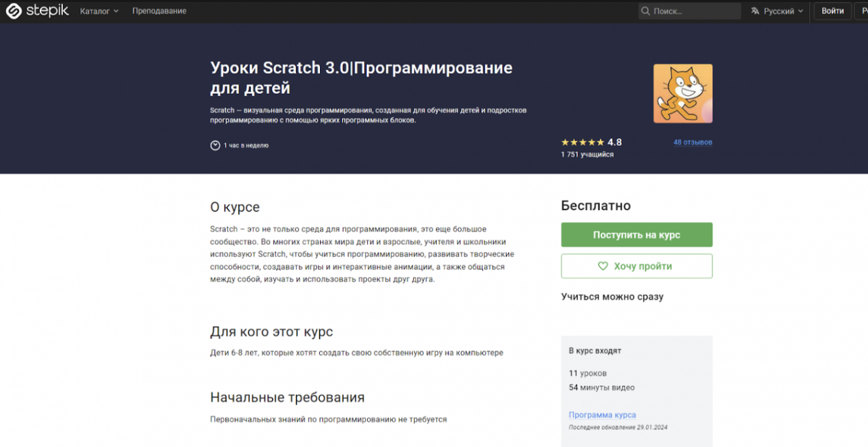Click the Scratch cat course thumbnail
The image size is (868, 447).
[683, 93]
